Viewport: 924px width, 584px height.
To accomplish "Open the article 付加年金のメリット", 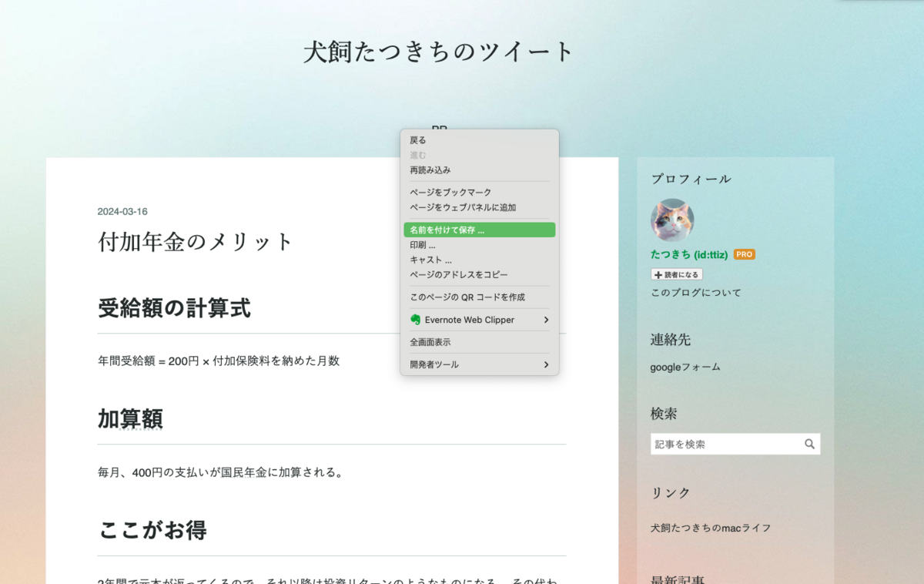I will click(x=195, y=241).
